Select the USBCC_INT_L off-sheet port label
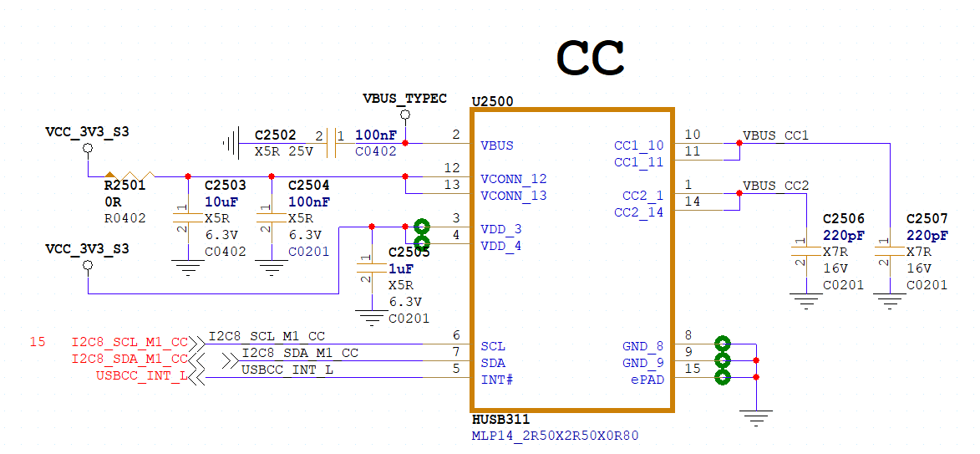 [140, 375]
